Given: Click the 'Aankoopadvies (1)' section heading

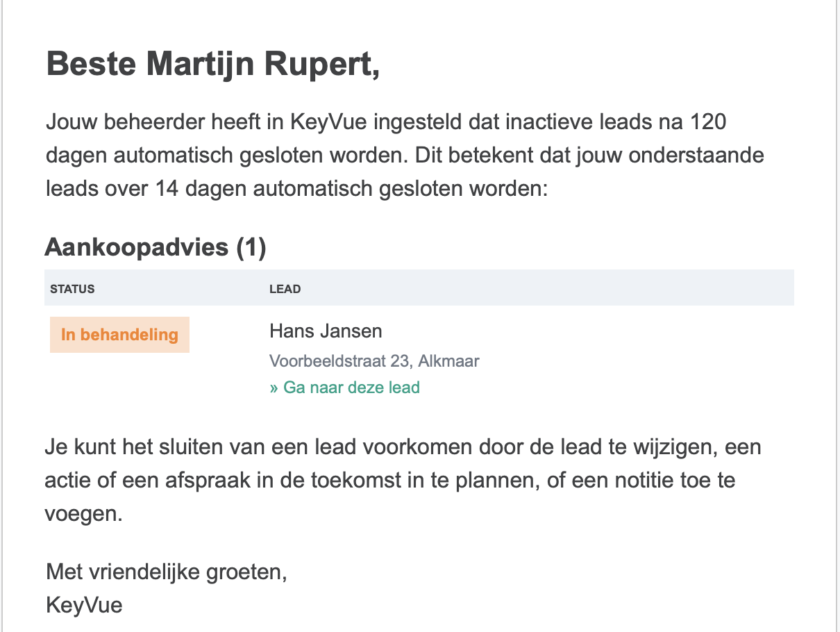Looking at the screenshot, I should pyautogui.click(x=156, y=247).
